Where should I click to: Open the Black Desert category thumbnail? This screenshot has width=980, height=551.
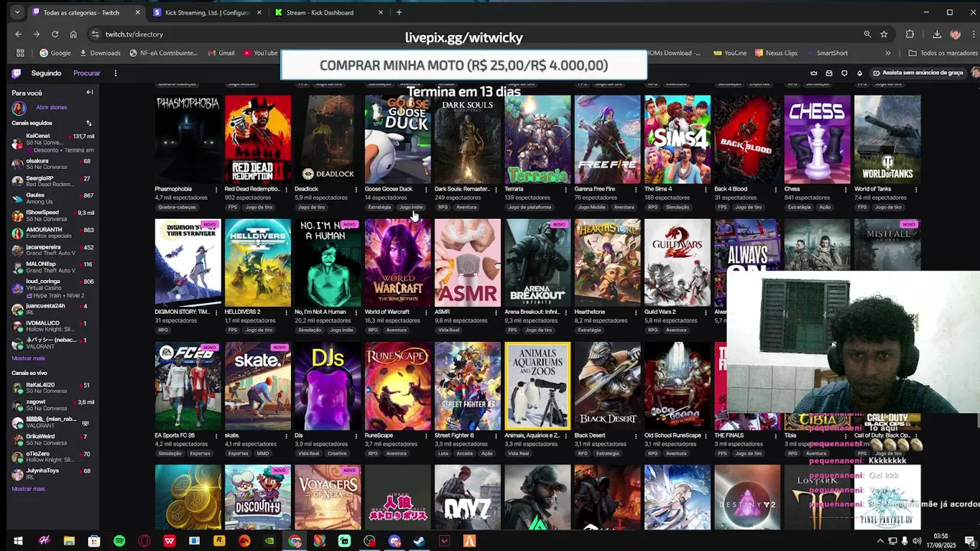tap(607, 386)
